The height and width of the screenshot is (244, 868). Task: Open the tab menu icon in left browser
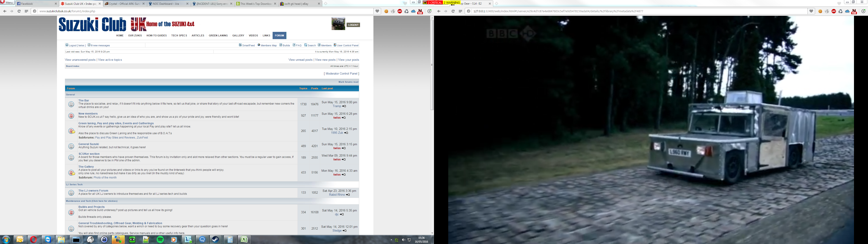405,3
